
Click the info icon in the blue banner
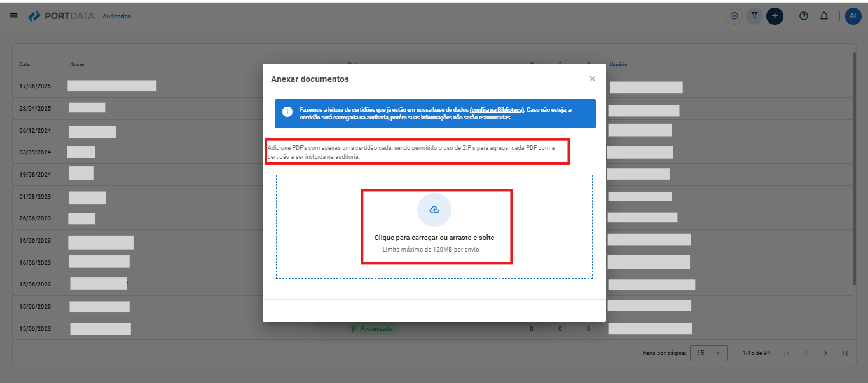pyautogui.click(x=287, y=112)
